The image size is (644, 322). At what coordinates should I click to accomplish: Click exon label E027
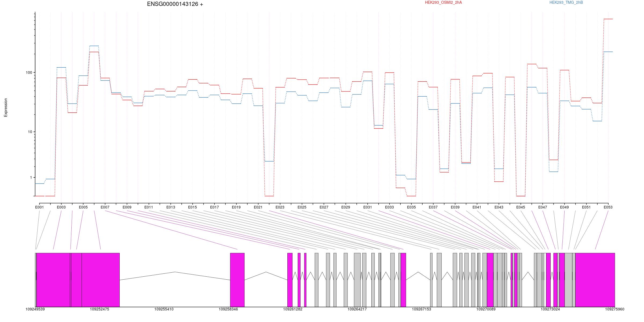(x=324, y=207)
